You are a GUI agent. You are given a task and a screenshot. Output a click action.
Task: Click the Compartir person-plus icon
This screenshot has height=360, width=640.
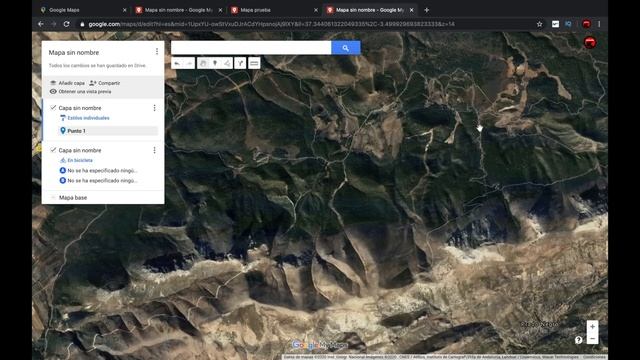(93, 83)
